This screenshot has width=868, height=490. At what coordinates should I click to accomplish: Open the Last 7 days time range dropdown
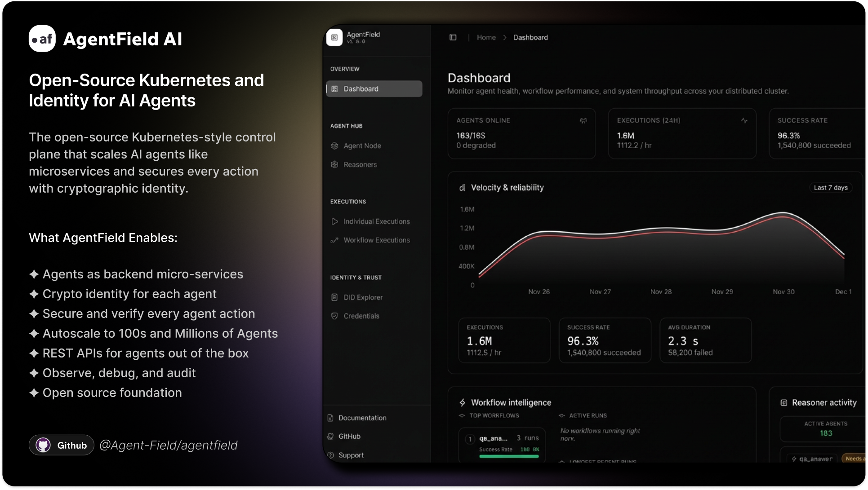(831, 187)
